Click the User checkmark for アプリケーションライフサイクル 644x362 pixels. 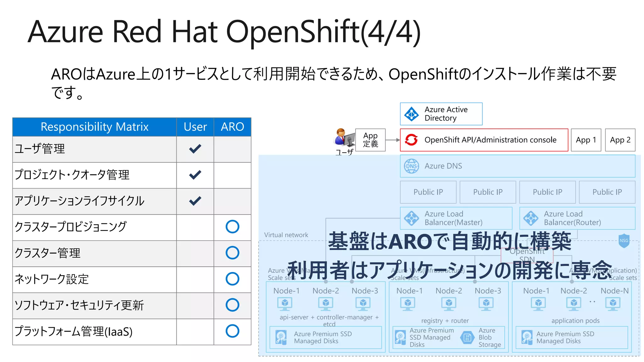pos(195,201)
